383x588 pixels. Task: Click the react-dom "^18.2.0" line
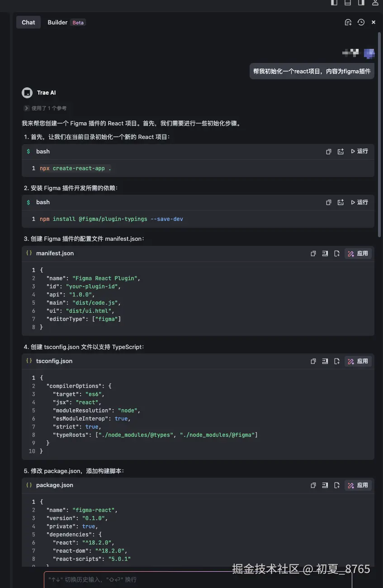click(x=90, y=551)
